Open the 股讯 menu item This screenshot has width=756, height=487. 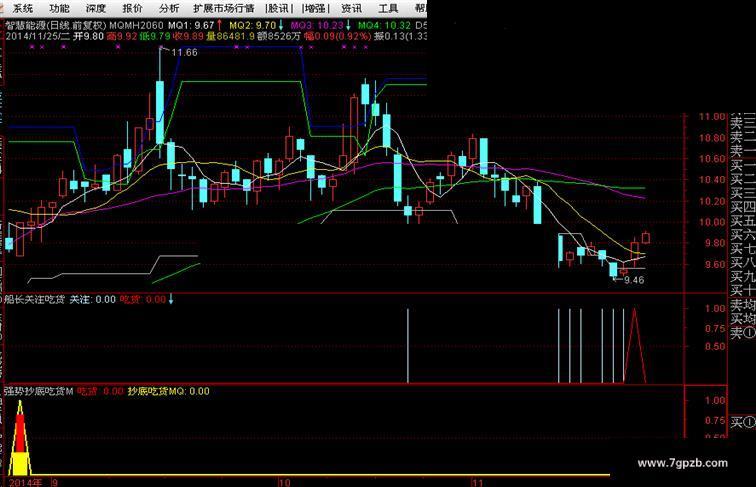(279, 8)
